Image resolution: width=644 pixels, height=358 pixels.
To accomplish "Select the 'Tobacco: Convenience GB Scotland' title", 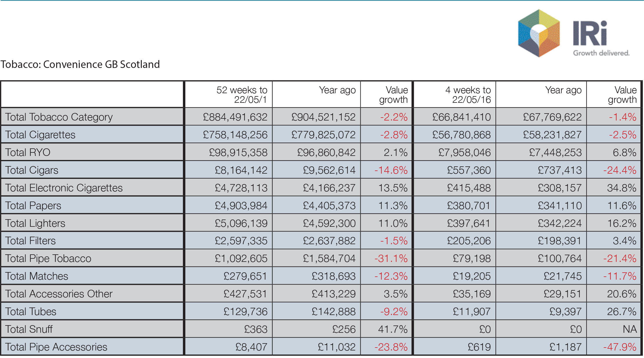I will point(80,64).
